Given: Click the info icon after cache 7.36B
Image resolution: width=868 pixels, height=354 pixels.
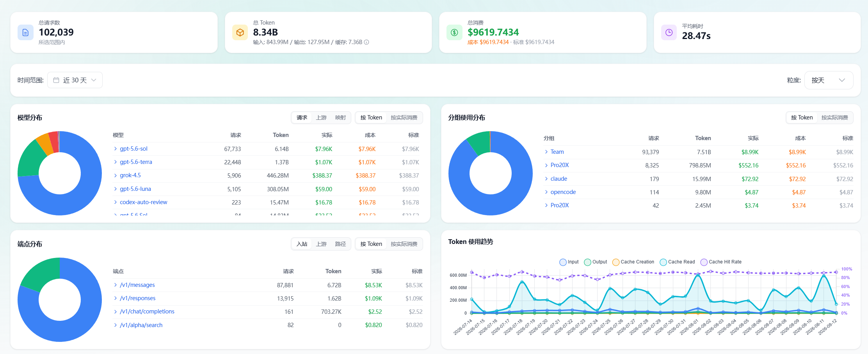Looking at the screenshot, I should (x=366, y=42).
